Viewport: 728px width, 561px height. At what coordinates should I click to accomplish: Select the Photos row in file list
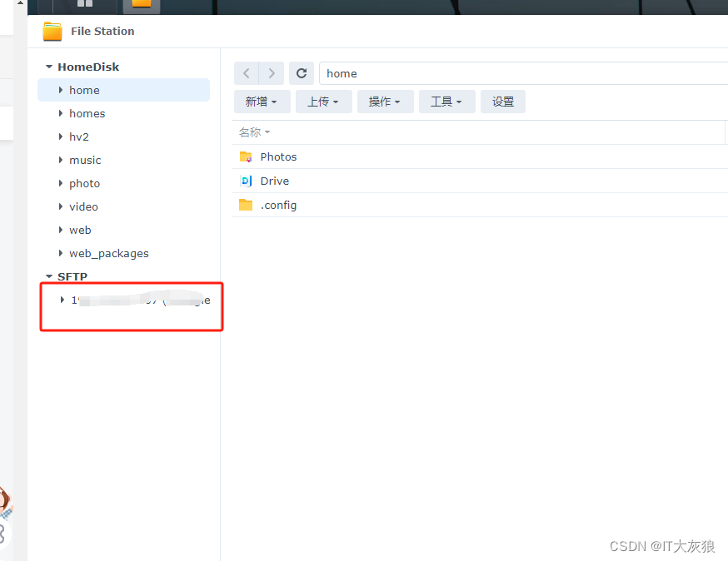(480, 156)
